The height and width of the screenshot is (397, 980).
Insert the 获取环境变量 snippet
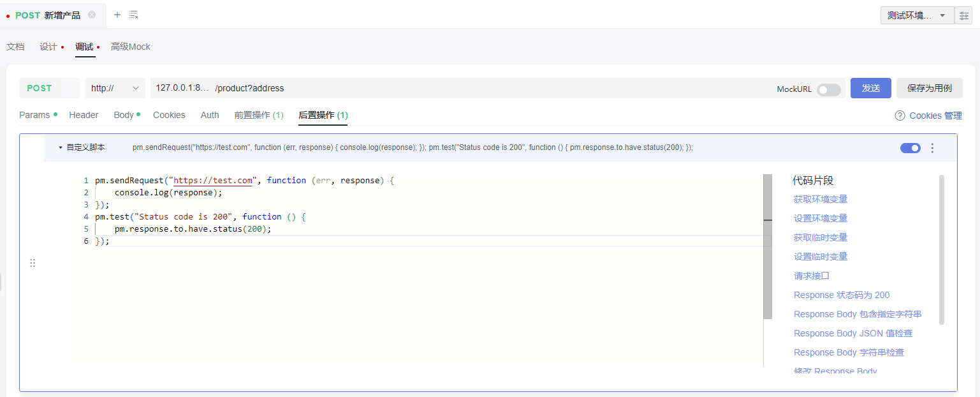[x=820, y=199]
